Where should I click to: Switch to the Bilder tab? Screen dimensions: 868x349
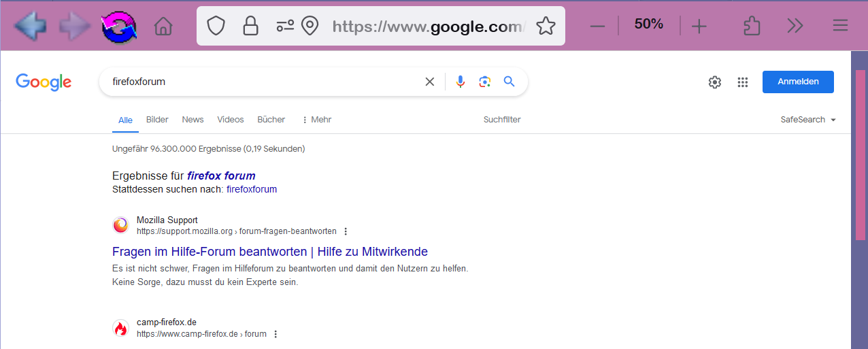pos(157,120)
